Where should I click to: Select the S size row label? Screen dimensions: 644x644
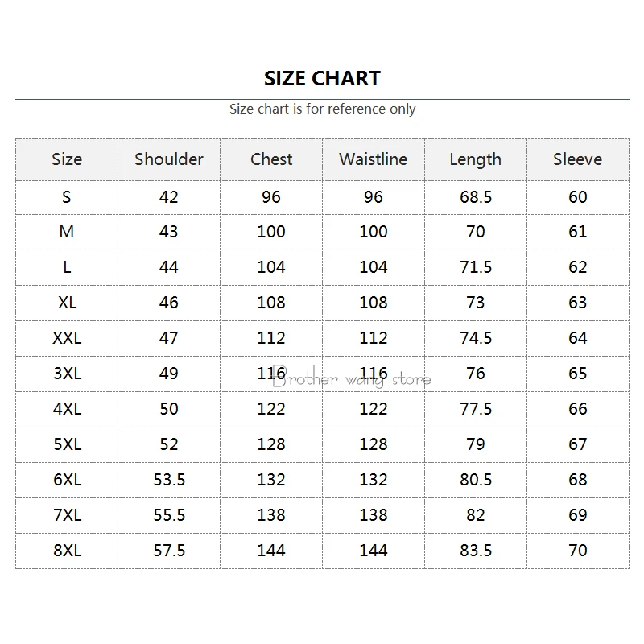(x=67, y=197)
